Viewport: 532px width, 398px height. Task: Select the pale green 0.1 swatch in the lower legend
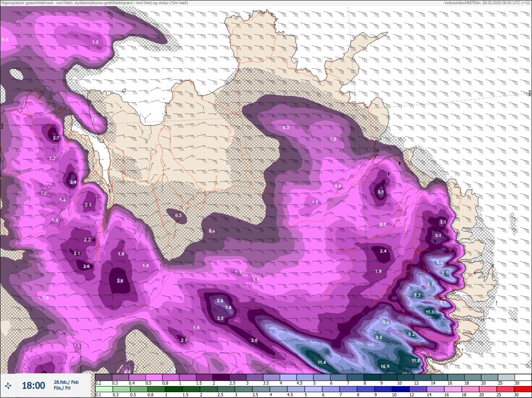click(104, 389)
